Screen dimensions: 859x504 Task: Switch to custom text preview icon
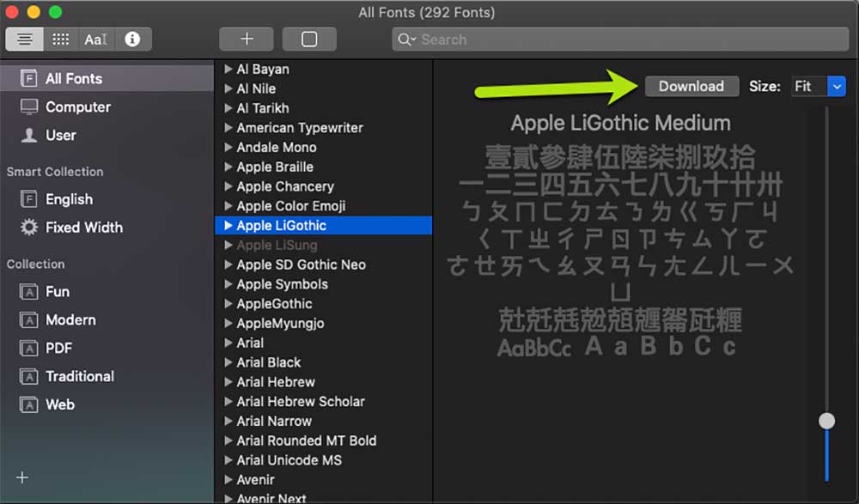[x=96, y=39]
